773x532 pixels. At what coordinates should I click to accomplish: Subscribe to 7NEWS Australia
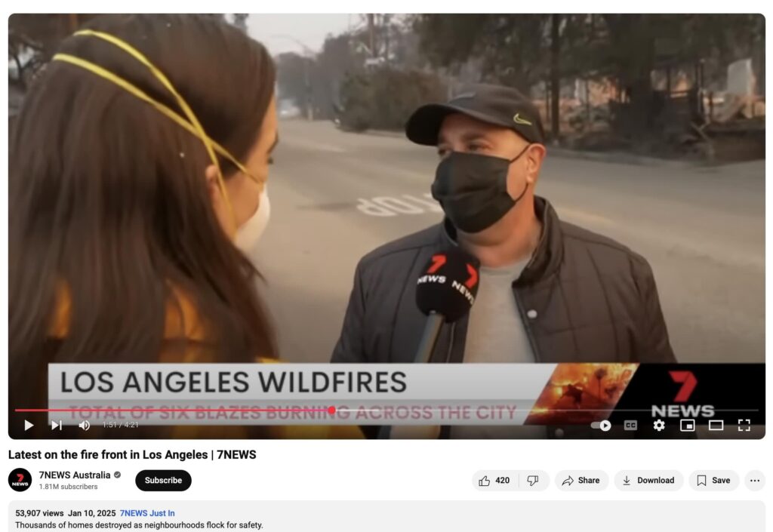coord(163,480)
